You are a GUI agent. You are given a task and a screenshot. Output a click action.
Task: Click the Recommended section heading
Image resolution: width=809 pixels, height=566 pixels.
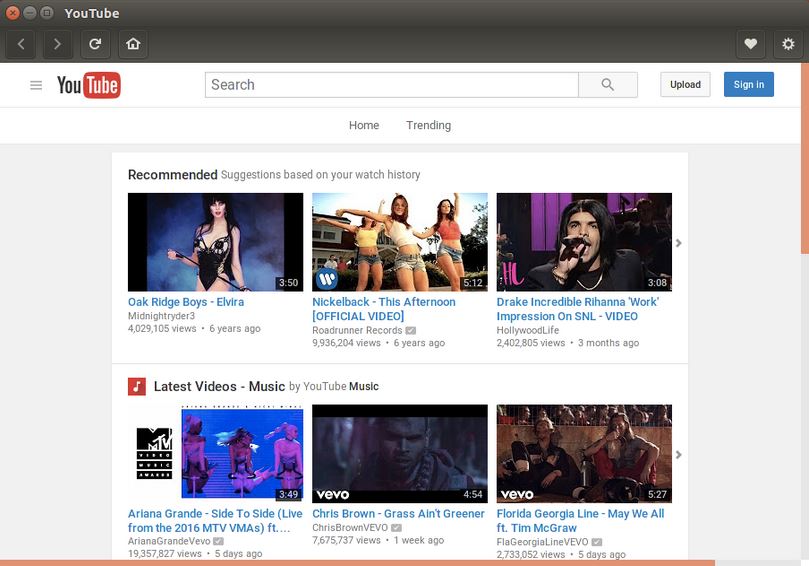pyautogui.click(x=172, y=175)
